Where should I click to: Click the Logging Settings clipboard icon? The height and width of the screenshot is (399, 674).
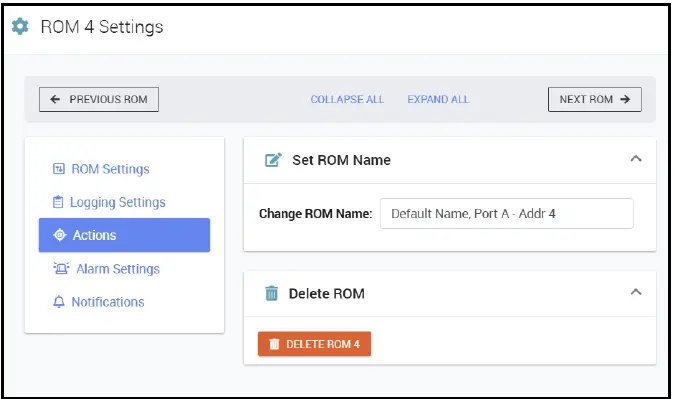pos(58,202)
